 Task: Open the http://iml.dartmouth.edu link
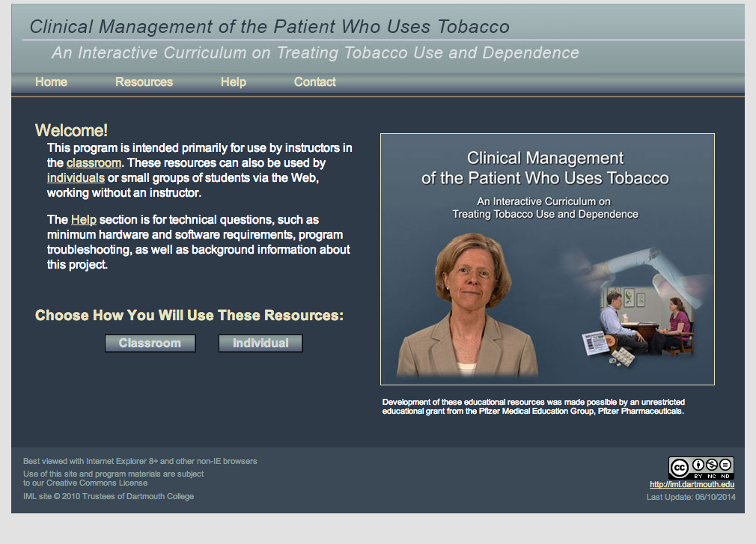[x=692, y=484]
